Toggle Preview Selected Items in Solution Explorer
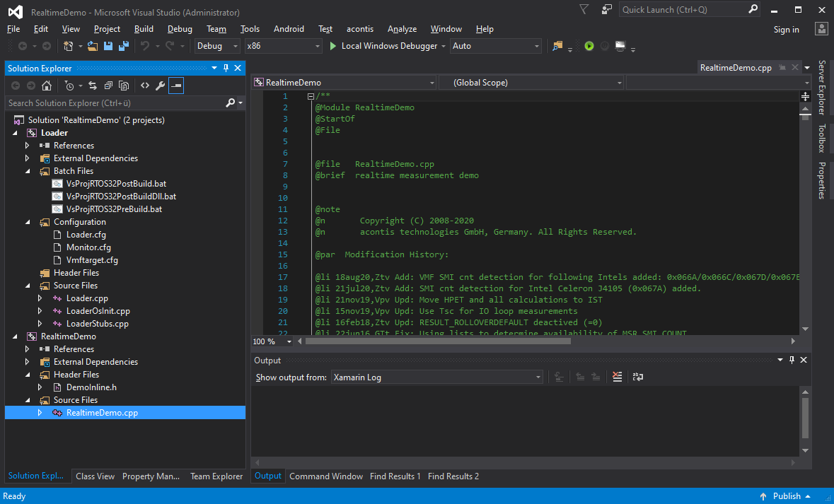Screen dimensions: 834x504 click(x=177, y=84)
